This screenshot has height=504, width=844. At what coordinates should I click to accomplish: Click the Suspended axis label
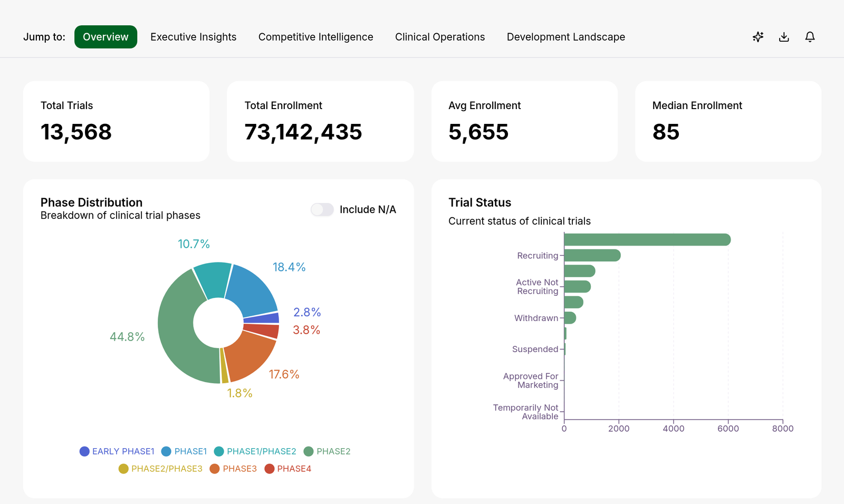pos(535,349)
